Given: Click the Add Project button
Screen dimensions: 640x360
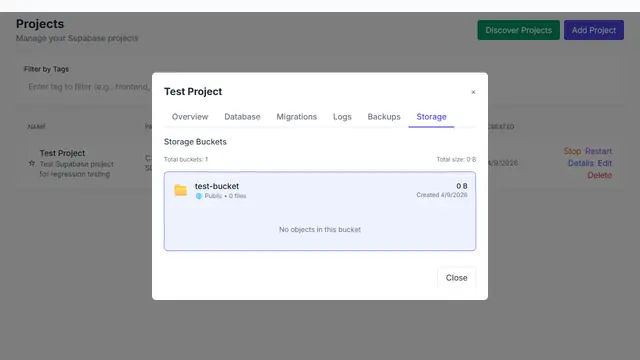Looking at the screenshot, I should pos(593,30).
